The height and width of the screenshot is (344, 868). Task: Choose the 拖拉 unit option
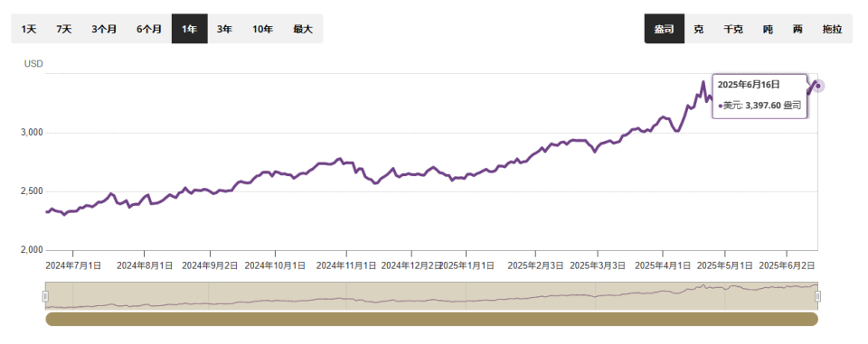click(x=832, y=29)
